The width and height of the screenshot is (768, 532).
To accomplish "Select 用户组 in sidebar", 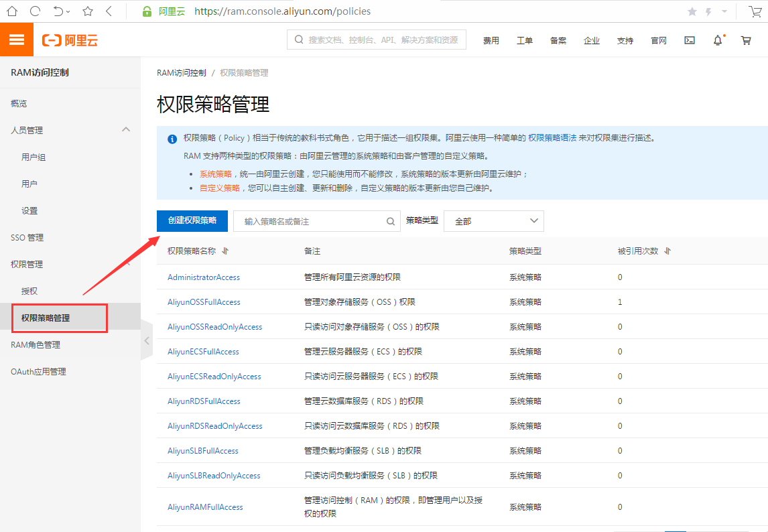I will point(34,157).
